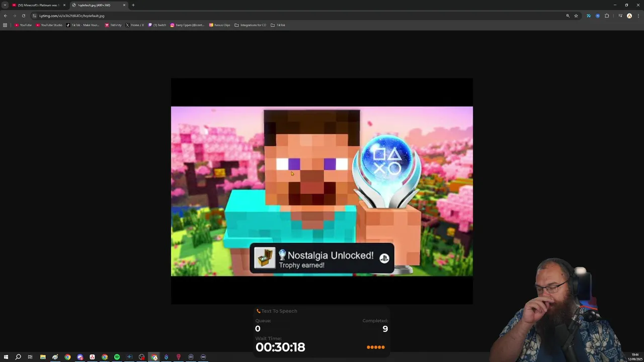The image size is (644, 362).
Task: Expand the Integrations for CD bookmark folder
Action: coord(251,25)
